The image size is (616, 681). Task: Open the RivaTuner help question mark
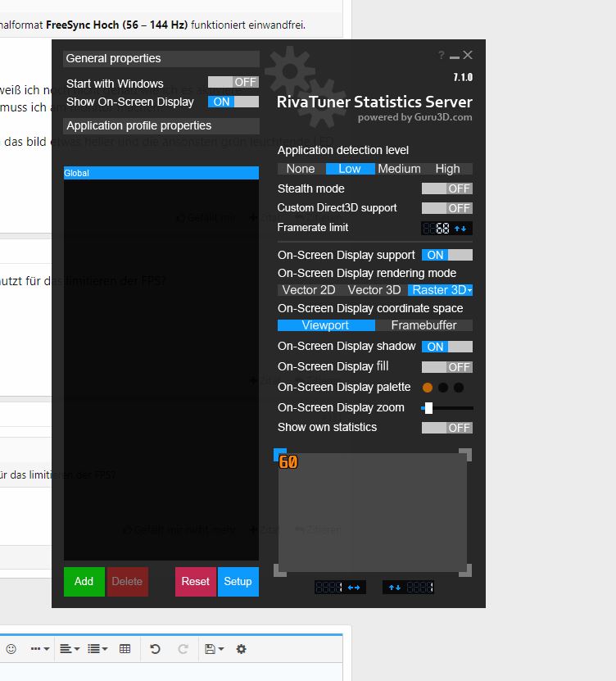pos(441,55)
